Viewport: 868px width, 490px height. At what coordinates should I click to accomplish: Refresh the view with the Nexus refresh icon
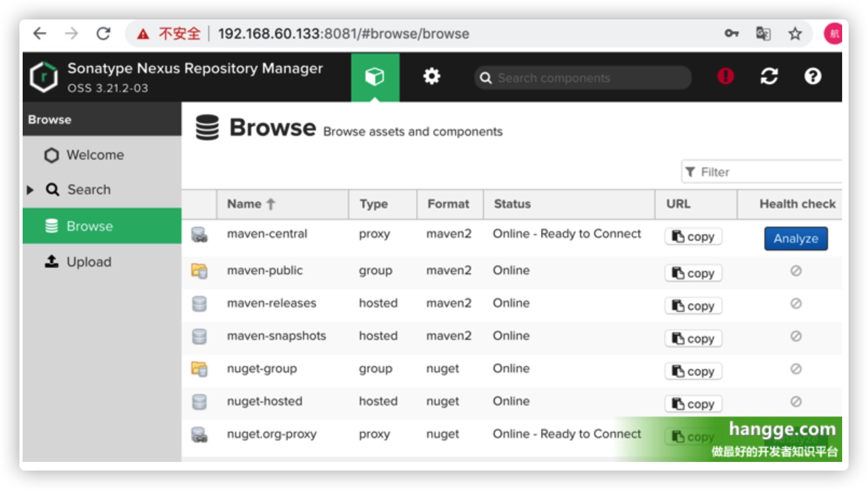769,76
